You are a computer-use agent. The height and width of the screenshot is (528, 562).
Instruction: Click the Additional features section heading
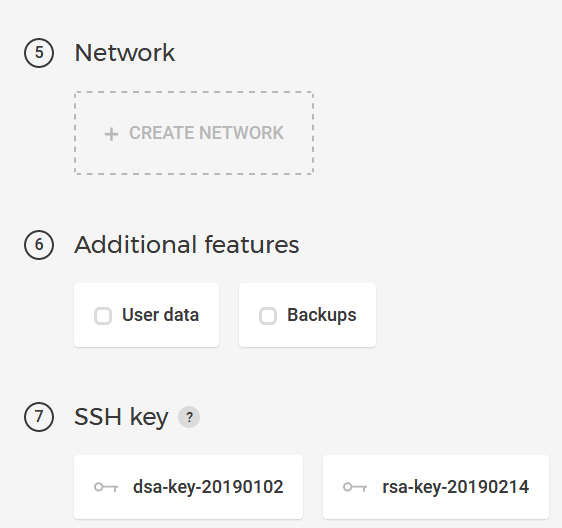pyautogui.click(x=187, y=245)
